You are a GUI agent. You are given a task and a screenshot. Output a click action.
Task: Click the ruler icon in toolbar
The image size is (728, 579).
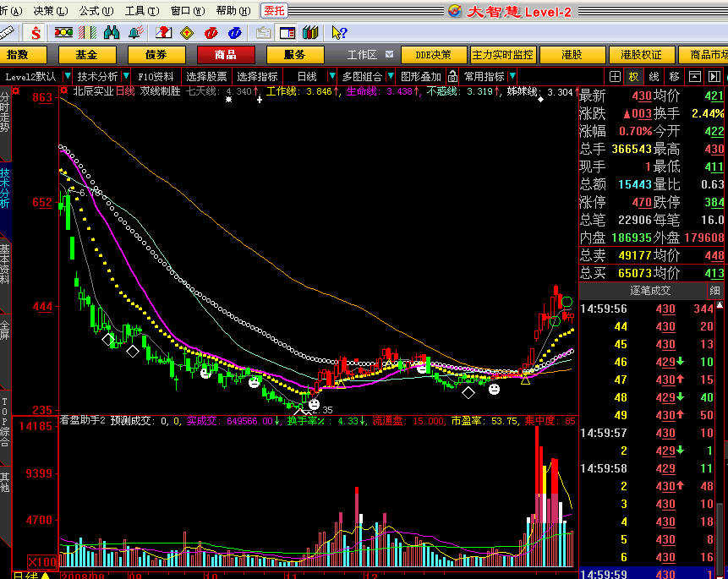coord(7,33)
